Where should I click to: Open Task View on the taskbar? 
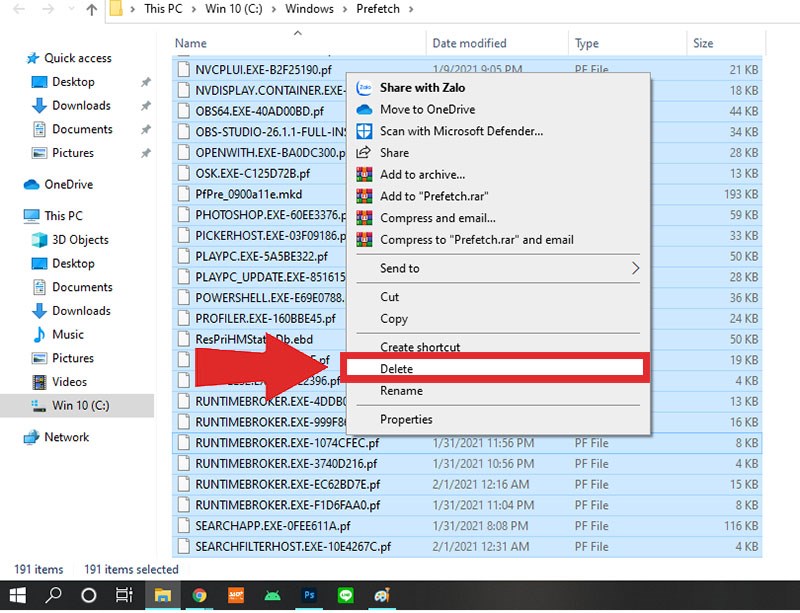coord(124,595)
